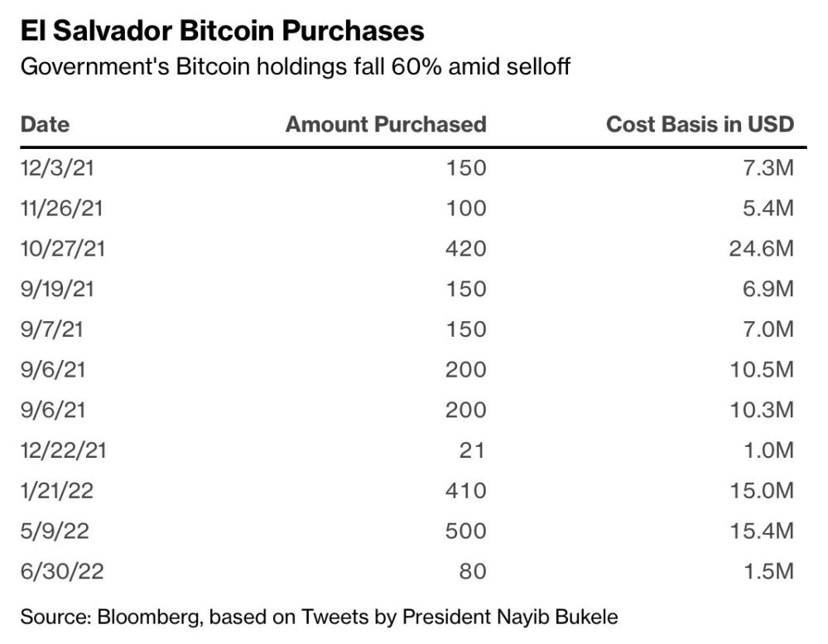Click the 1/21/22 date cell
The width and height of the screenshot is (828, 644).
click(x=56, y=491)
